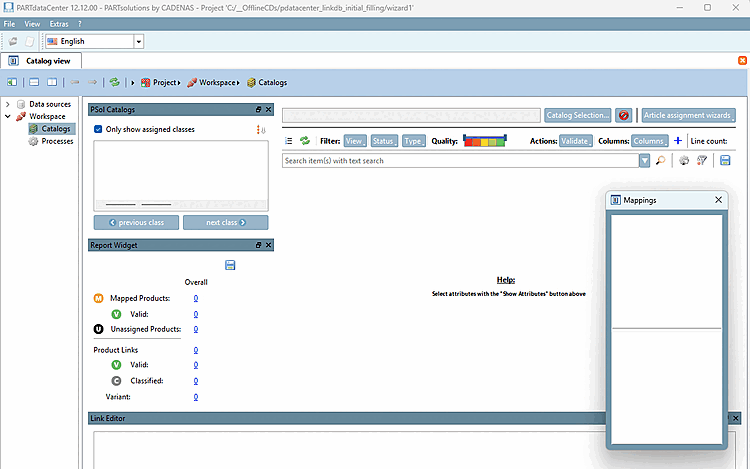
Task: Click the clear filter funnel icon
Action: point(702,161)
